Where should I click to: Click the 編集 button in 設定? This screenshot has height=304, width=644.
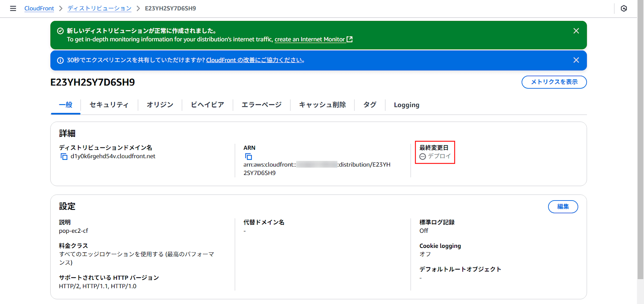[563, 207]
